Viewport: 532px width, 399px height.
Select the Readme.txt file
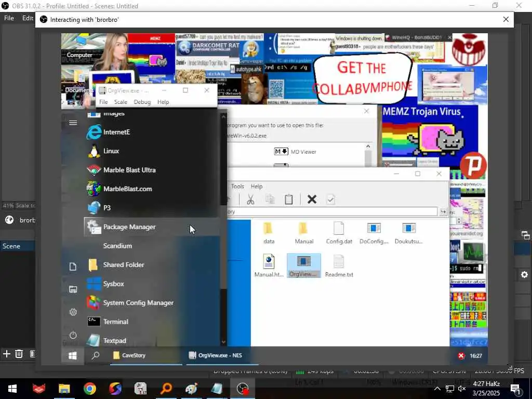[339, 265]
